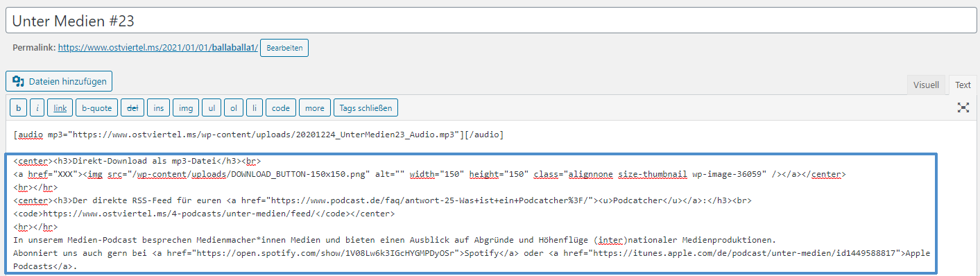This screenshot has width=980, height=276.
Task: Click the ins quicktag button
Action: coord(159,107)
